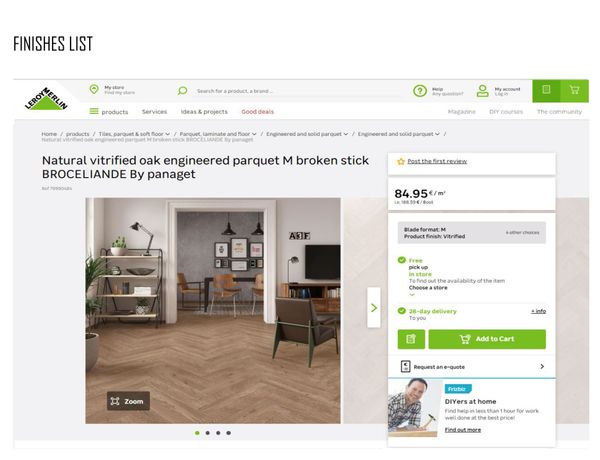Click the search magnifier icon
This screenshot has height=460, width=600.
pos(183,91)
